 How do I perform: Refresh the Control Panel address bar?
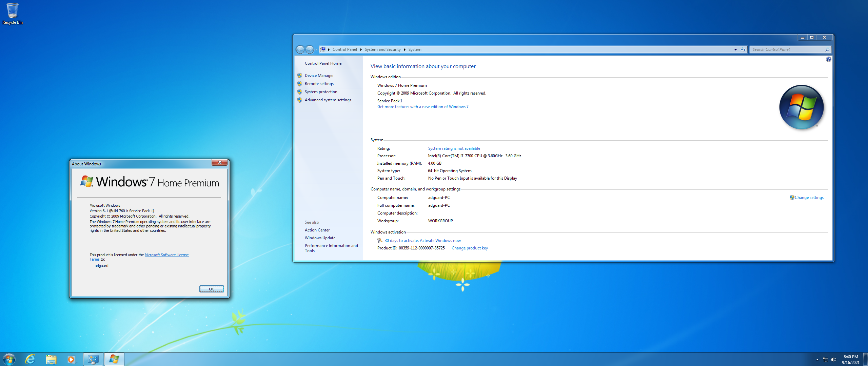pos(743,49)
